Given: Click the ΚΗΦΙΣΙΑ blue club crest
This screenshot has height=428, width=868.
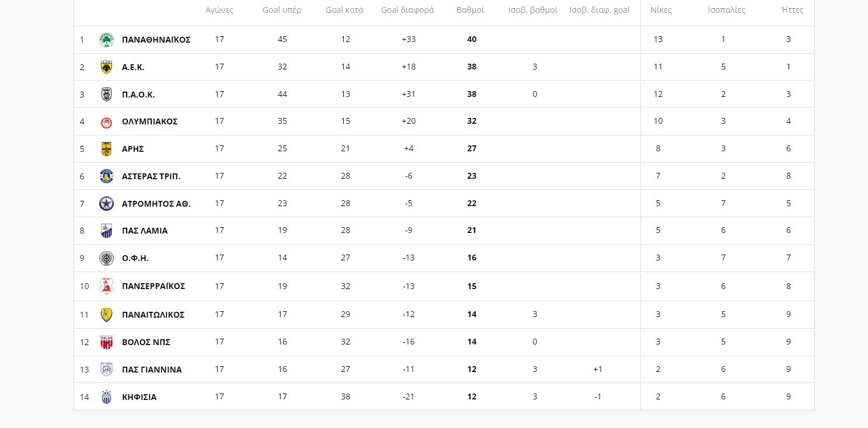Looking at the screenshot, I should 106,397.
